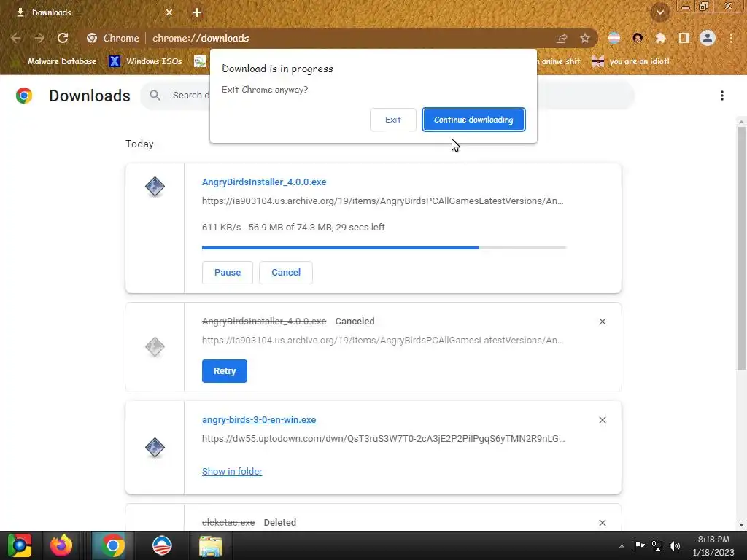Image resolution: width=747 pixels, height=560 pixels.
Task: Open Malware Database bookmark
Action: (x=56, y=61)
